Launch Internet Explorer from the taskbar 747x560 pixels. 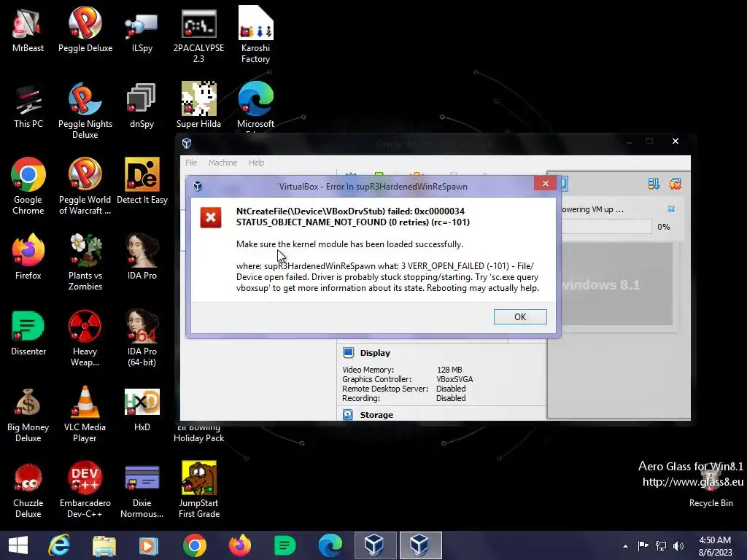(59, 545)
